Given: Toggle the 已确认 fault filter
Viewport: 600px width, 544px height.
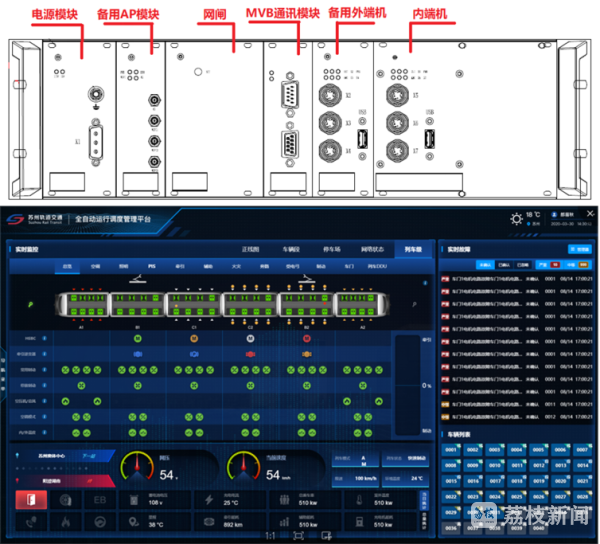Looking at the screenshot, I should [503, 265].
